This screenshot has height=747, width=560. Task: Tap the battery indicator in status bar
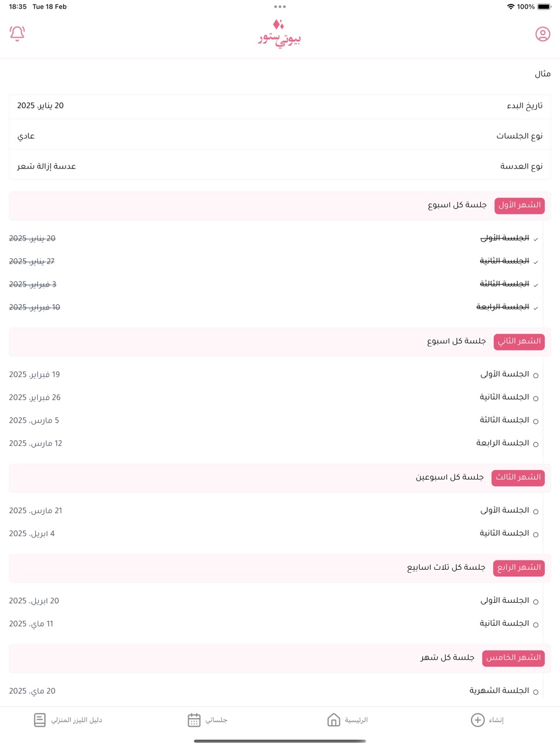[x=544, y=7]
